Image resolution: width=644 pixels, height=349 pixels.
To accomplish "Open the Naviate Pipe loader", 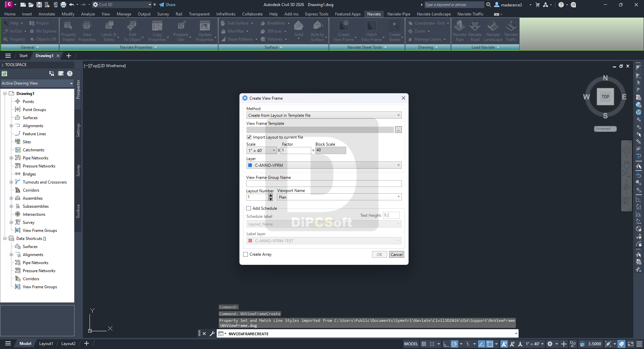I will (x=460, y=31).
